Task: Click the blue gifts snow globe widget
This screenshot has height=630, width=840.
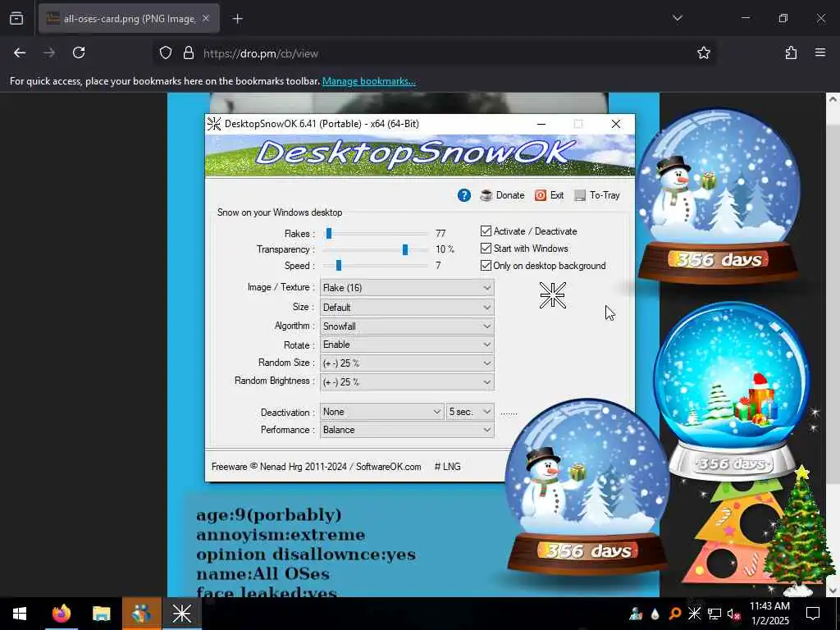Action: (732, 391)
